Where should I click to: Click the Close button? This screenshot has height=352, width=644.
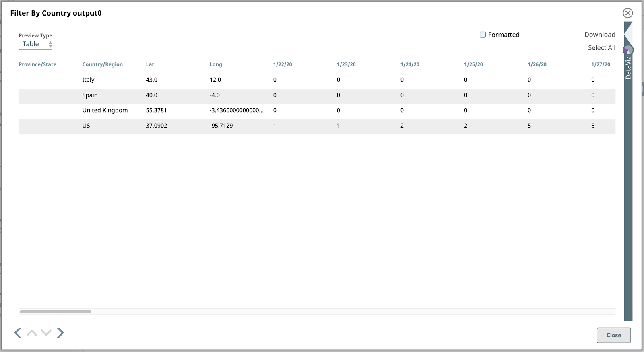(613, 335)
